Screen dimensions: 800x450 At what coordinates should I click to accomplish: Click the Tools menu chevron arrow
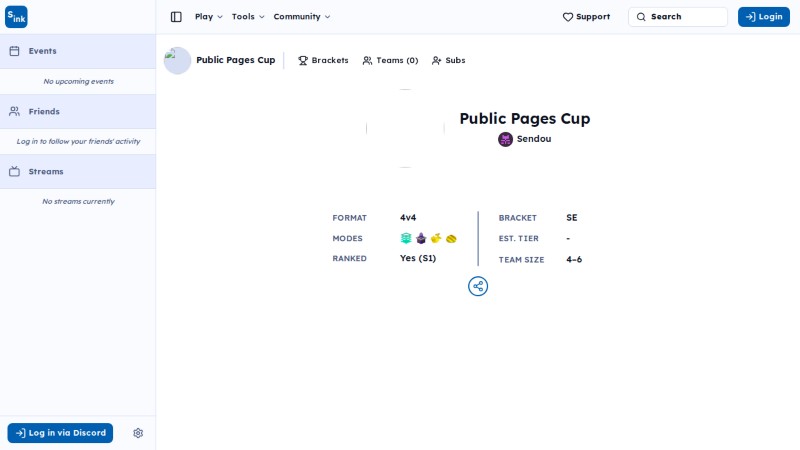coord(262,17)
